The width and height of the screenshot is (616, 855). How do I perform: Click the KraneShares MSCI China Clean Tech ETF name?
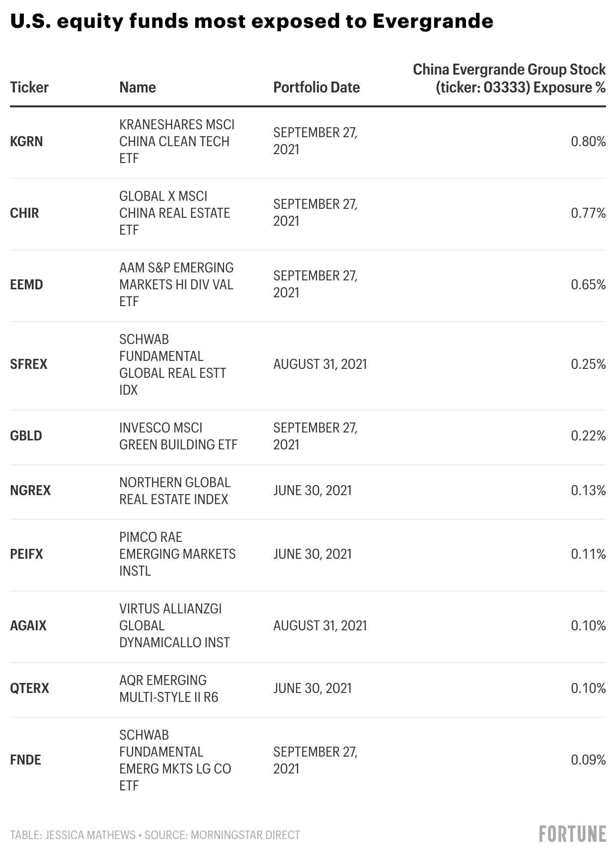[176, 142]
